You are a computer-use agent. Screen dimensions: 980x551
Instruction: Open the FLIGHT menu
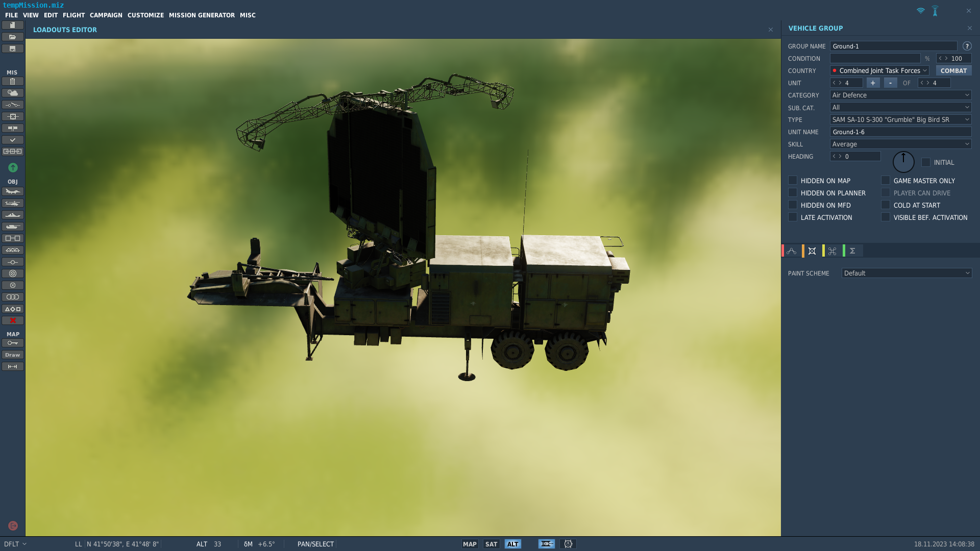[74, 15]
